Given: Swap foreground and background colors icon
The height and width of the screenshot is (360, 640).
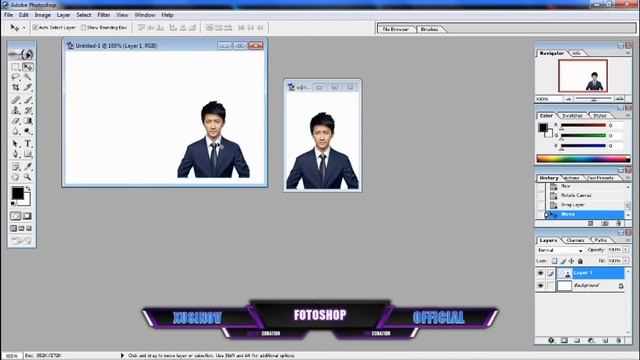Looking at the screenshot, I should click(28, 189).
